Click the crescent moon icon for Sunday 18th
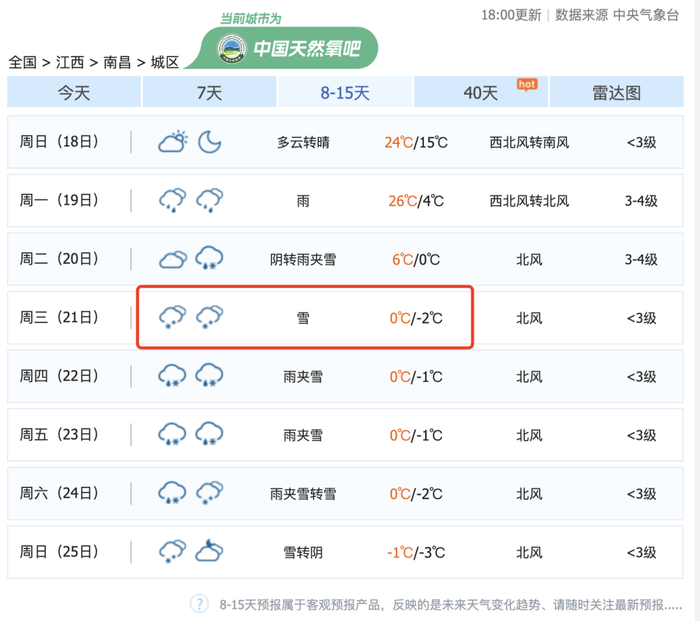This screenshot has height=621, width=700. tap(209, 142)
